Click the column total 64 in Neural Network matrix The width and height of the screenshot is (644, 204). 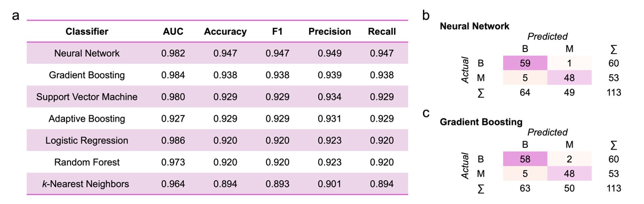pyautogui.click(x=525, y=92)
